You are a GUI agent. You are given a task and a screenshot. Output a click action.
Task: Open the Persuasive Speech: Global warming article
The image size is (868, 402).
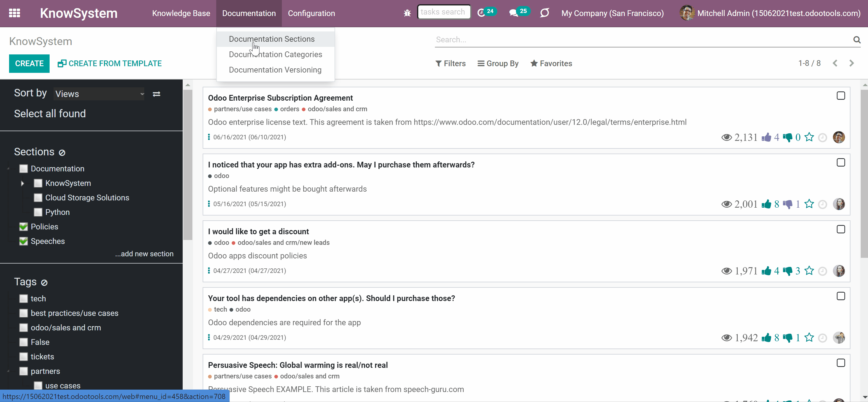coord(298,365)
